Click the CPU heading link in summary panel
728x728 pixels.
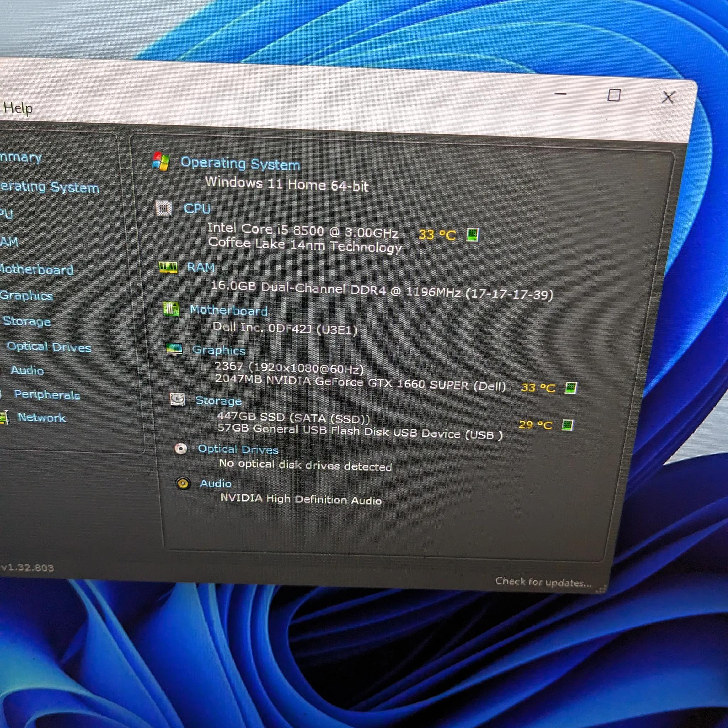(197, 209)
